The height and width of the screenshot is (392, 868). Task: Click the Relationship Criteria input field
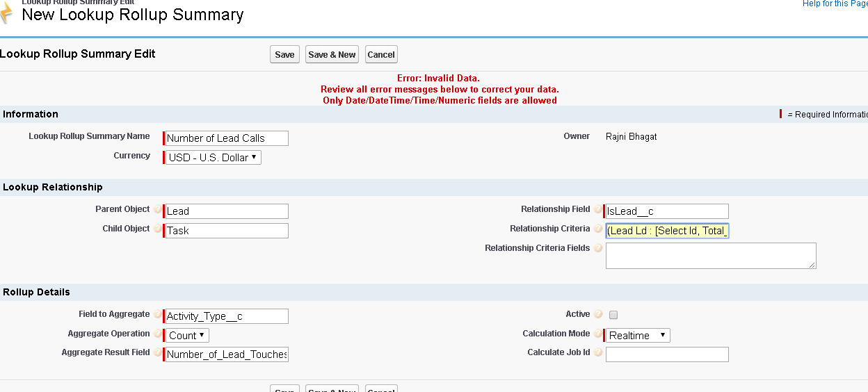pyautogui.click(x=667, y=231)
